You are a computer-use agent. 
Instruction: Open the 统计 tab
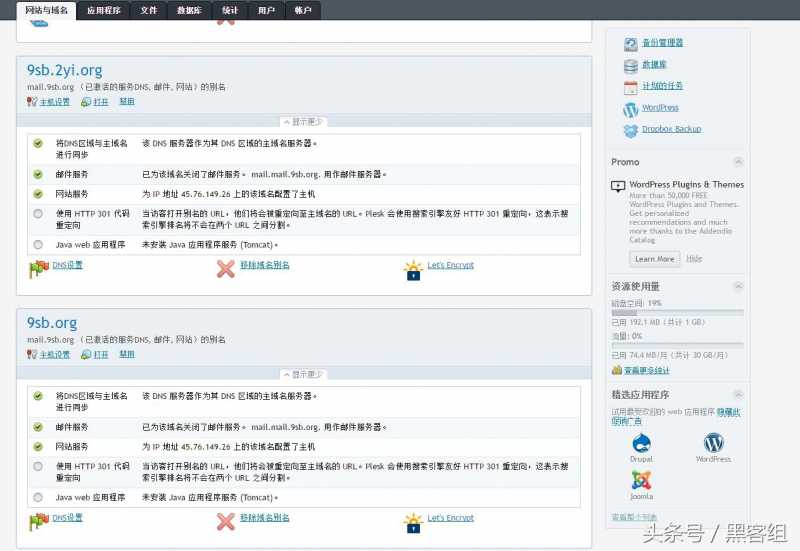pyautogui.click(x=230, y=10)
